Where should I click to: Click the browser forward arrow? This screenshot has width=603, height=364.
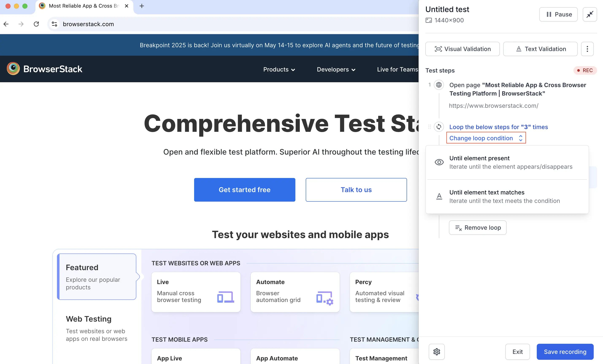coord(21,24)
